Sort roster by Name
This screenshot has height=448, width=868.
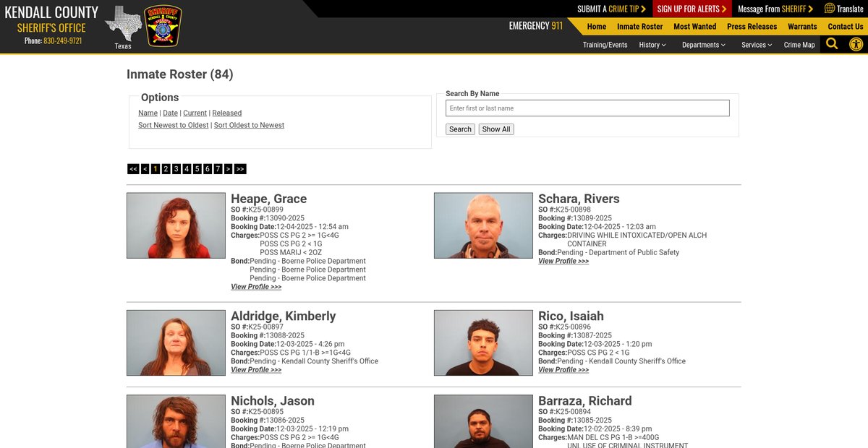click(x=148, y=113)
